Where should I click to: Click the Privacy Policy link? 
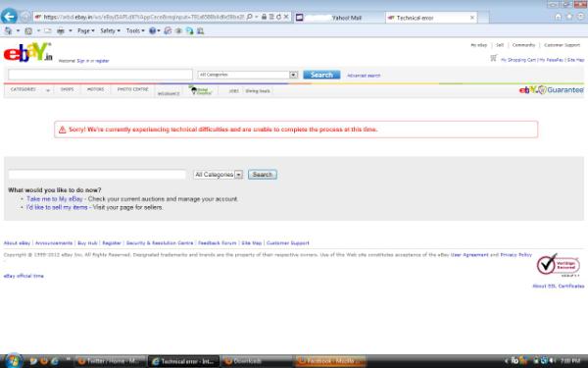click(516, 255)
